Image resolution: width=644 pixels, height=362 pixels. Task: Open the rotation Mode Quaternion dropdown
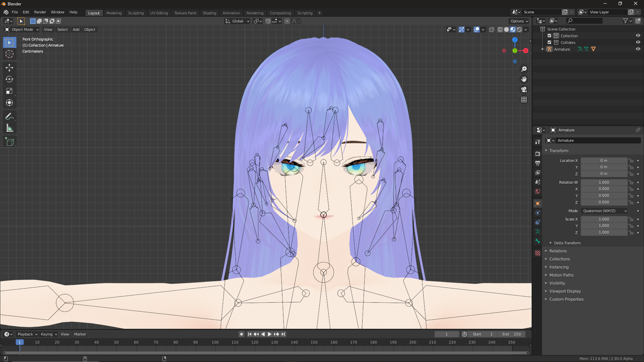pyautogui.click(x=604, y=211)
